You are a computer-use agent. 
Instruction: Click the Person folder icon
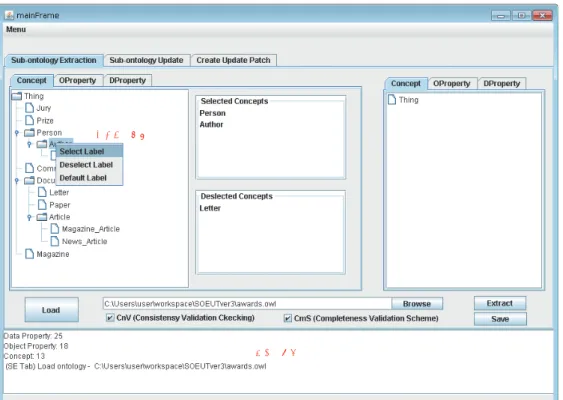[x=29, y=132]
